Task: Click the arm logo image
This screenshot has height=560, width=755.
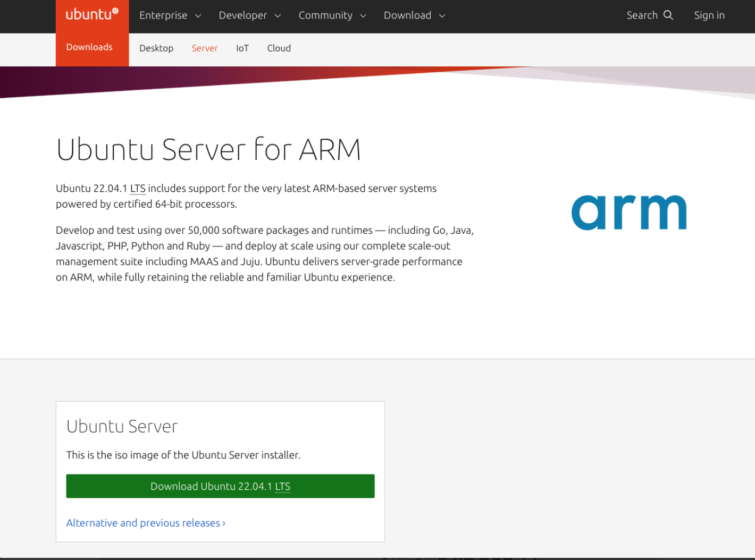Action: click(629, 212)
